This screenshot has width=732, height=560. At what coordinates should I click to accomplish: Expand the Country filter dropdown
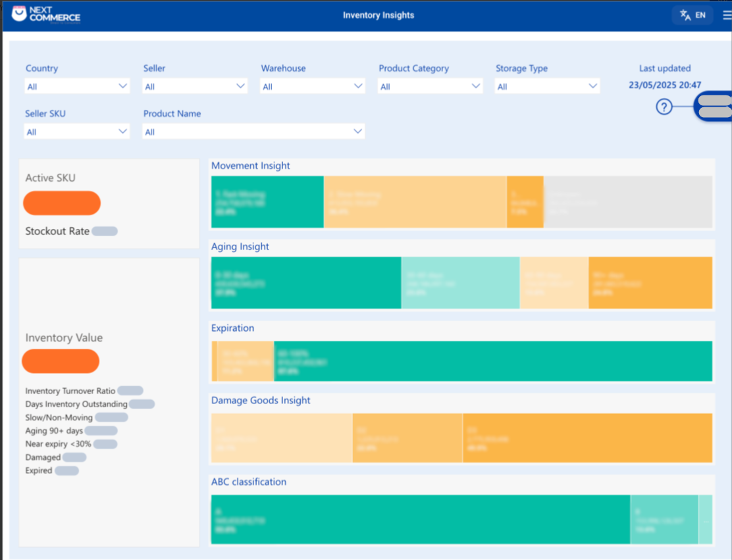pyautogui.click(x=77, y=86)
